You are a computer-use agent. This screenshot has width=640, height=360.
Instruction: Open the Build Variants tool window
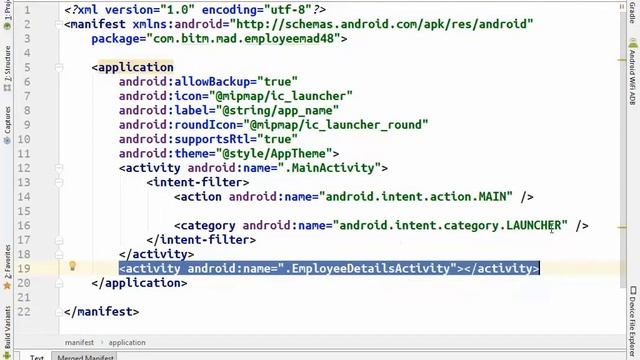click(x=7, y=332)
